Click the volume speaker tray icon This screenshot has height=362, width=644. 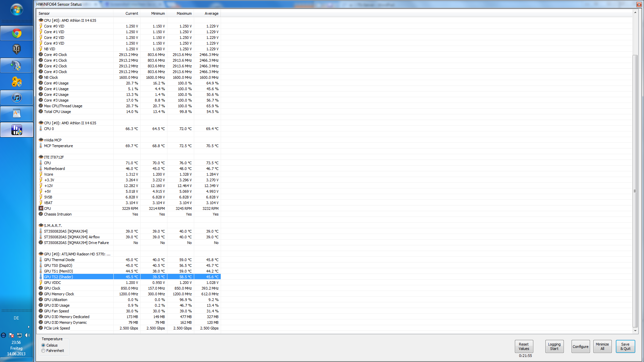click(28, 335)
